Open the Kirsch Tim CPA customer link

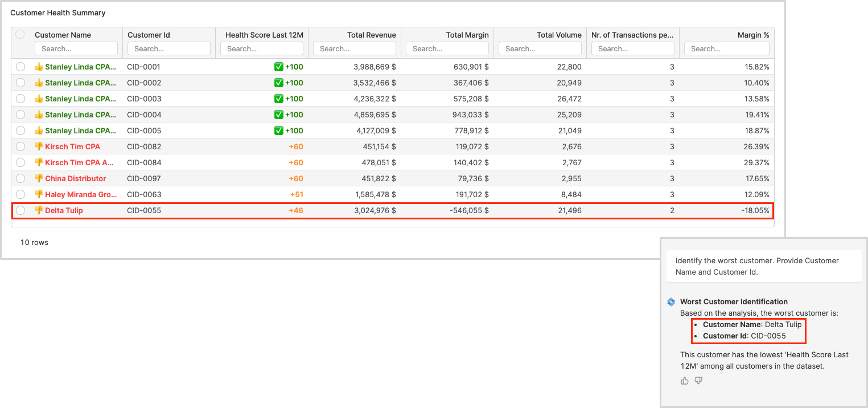click(72, 146)
